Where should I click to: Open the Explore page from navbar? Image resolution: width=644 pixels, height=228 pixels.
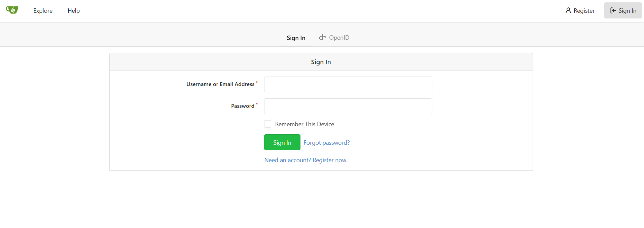click(43, 11)
